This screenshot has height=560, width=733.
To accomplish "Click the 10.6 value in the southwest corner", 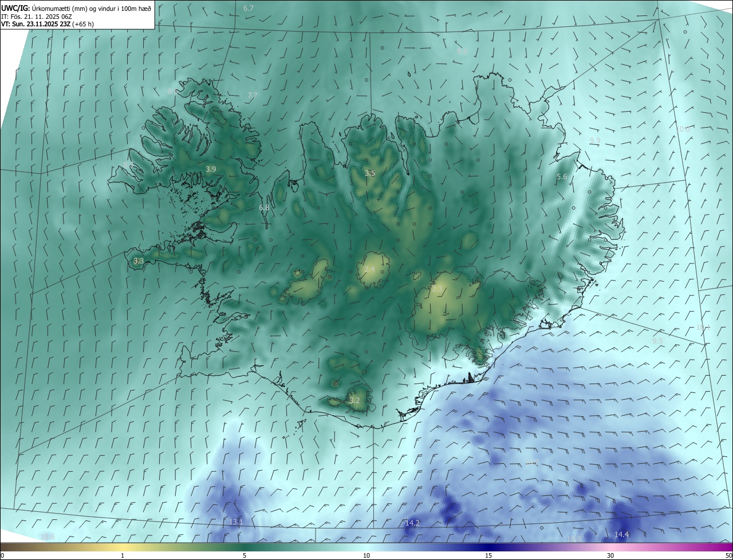I will tap(48, 537).
